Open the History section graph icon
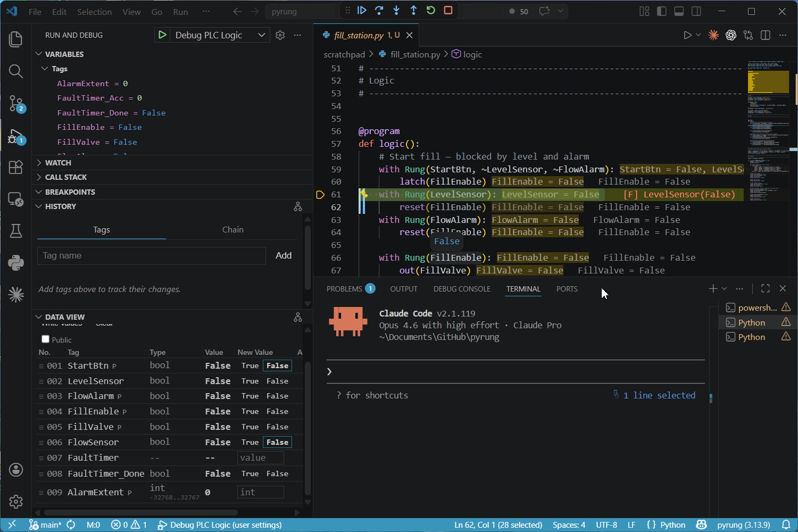The height and width of the screenshot is (532, 798). [x=298, y=206]
